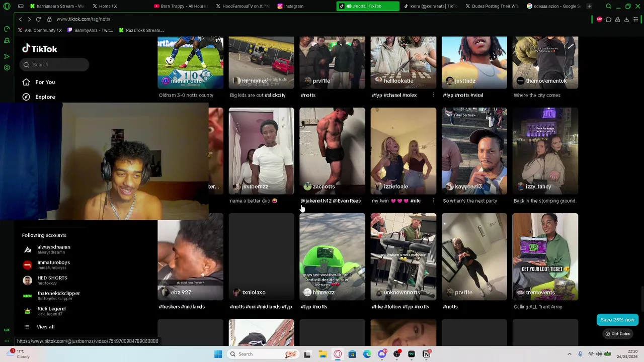Open a new browser tab with plus
Screen dimensions: 644x362
589,6
